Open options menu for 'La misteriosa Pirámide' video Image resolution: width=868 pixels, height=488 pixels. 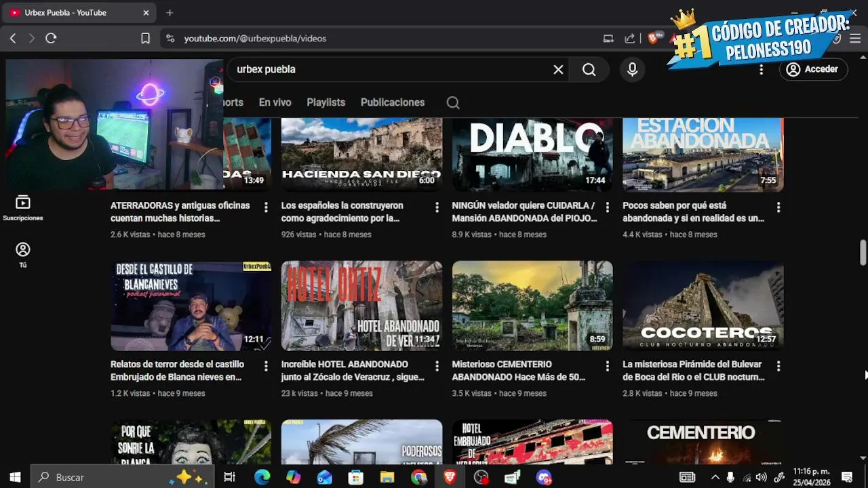tap(778, 366)
